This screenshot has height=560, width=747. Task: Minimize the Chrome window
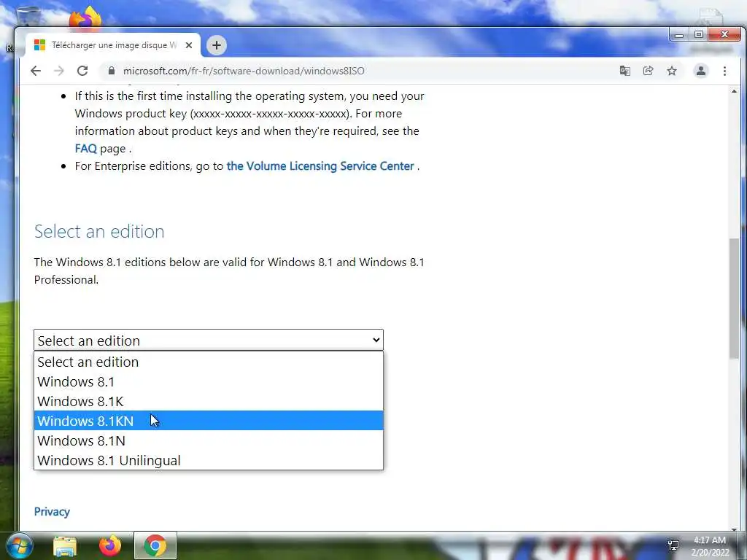[679, 35]
